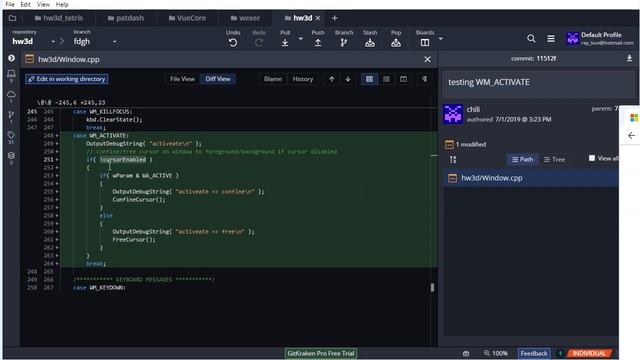Screen dimensions: 640x360
Task: Open Tags sidebar icon
Action: click(x=11, y=135)
